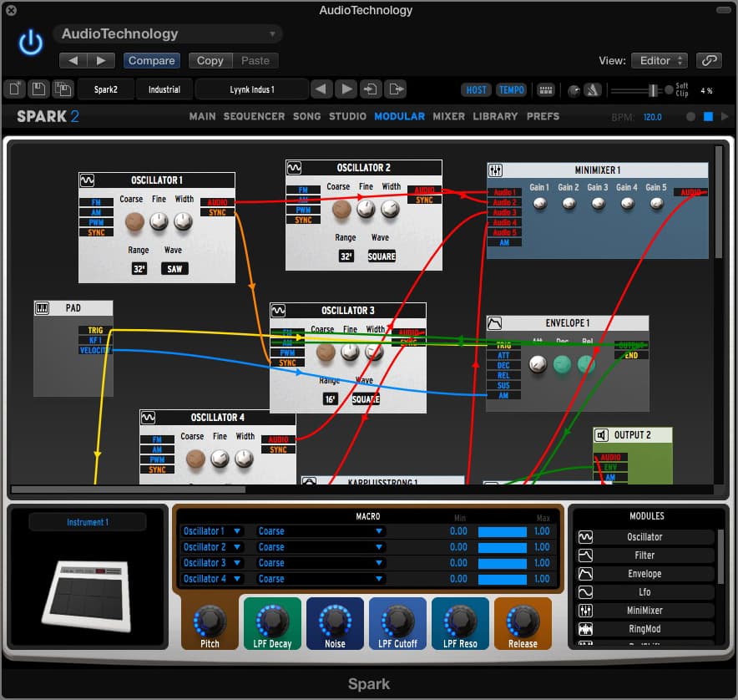The width and height of the screenshot is (738, 700).
Task: Click the Oscillator 1 waveform icon
Action: (x=87, y=180)
